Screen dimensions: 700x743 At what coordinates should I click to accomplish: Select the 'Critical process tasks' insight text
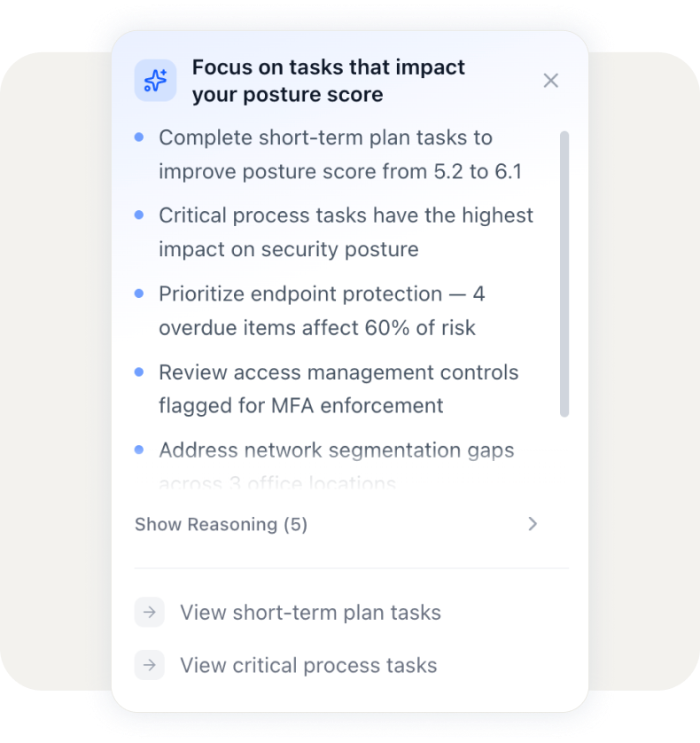(346, 232)
